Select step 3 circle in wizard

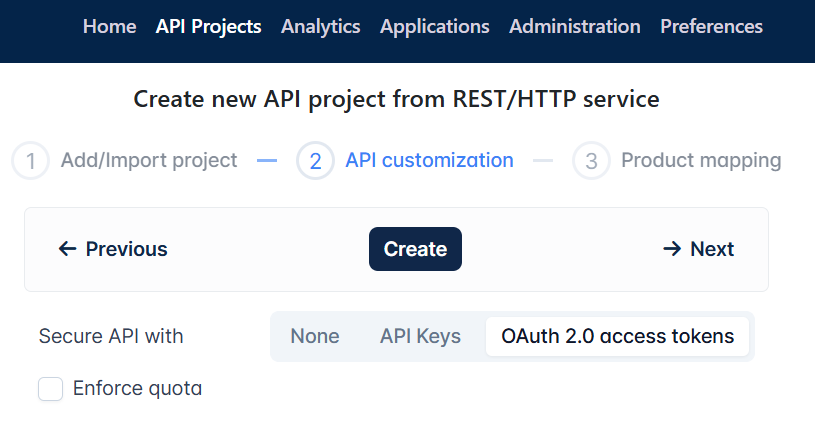pos(591,161)
